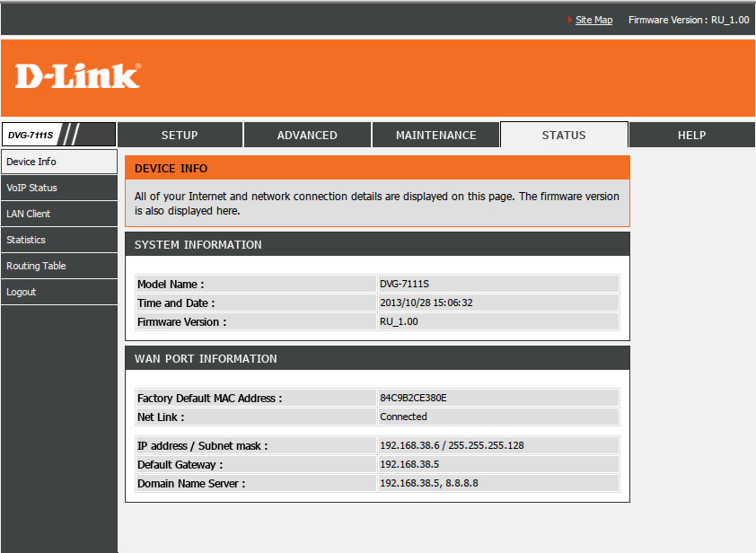The height and width of the screenshot is (553, 756).
Task: Click the DEVICE INFO heading
Action: tap(171, 168)
